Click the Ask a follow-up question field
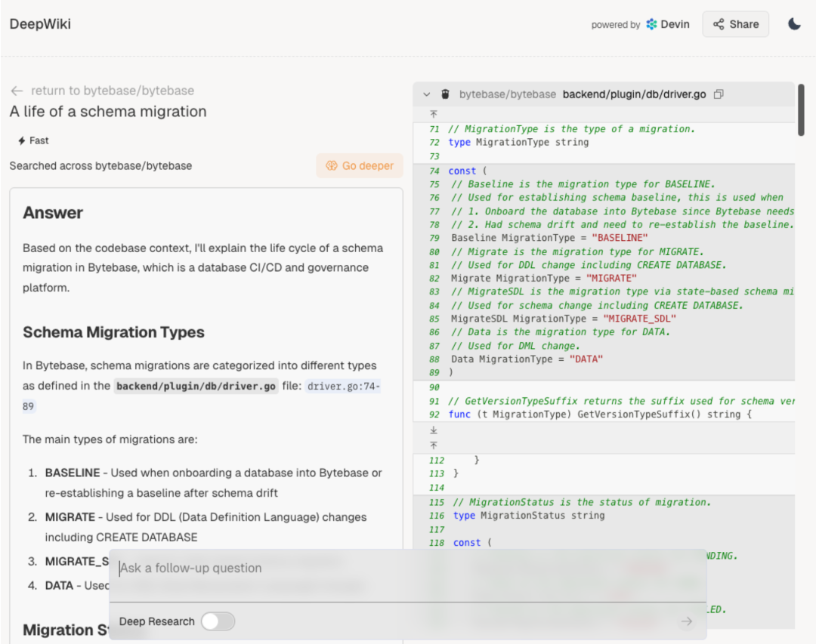 (407, 575)
